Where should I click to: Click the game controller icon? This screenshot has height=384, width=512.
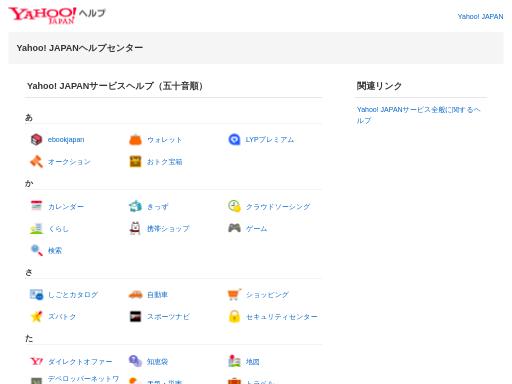pyautogui.click(x=234, y=228)
